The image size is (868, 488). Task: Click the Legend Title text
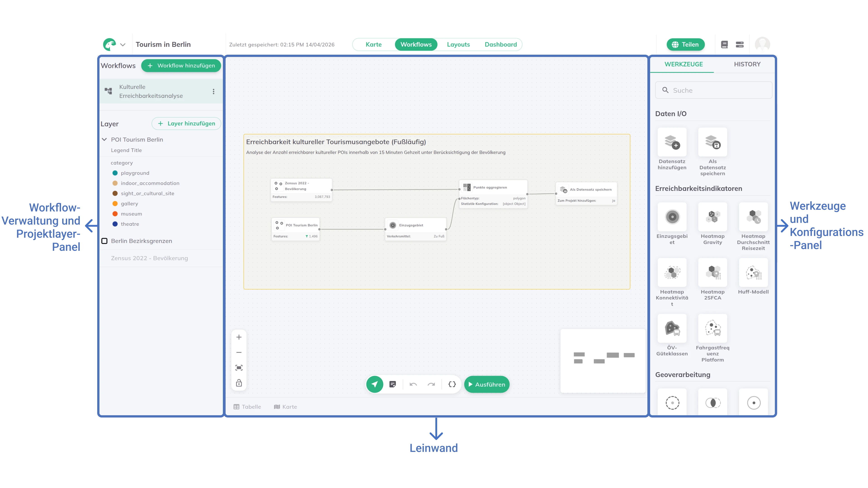tap(126, 150)
